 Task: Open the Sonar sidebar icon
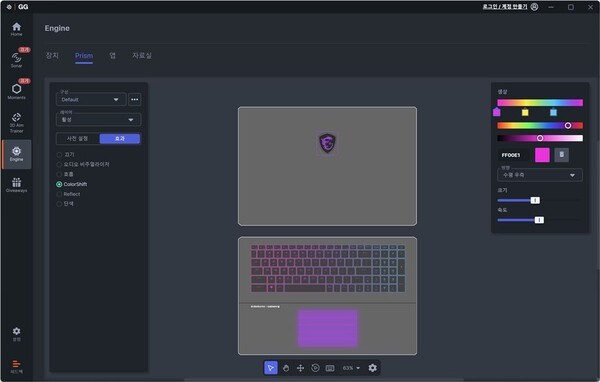click(x=16, y=59)
